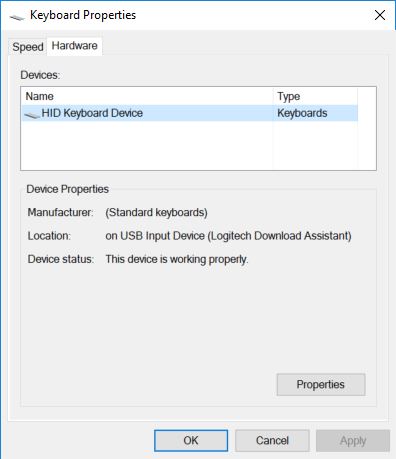
Task: Click the Keyboard Properties title text
Action: pyautogui.click(x=83, y=15)
